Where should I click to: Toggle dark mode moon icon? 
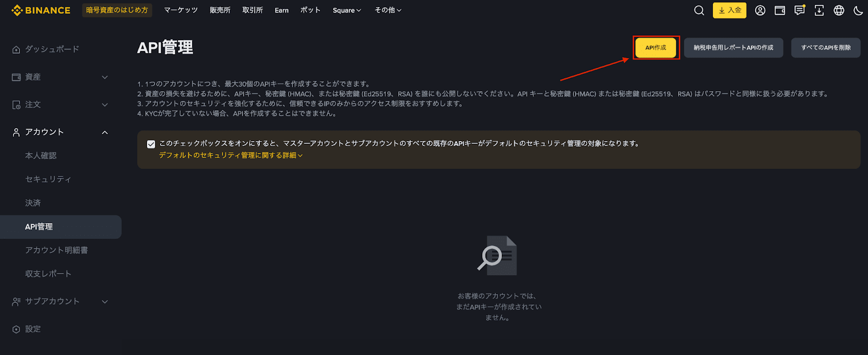tap(858, 10)
